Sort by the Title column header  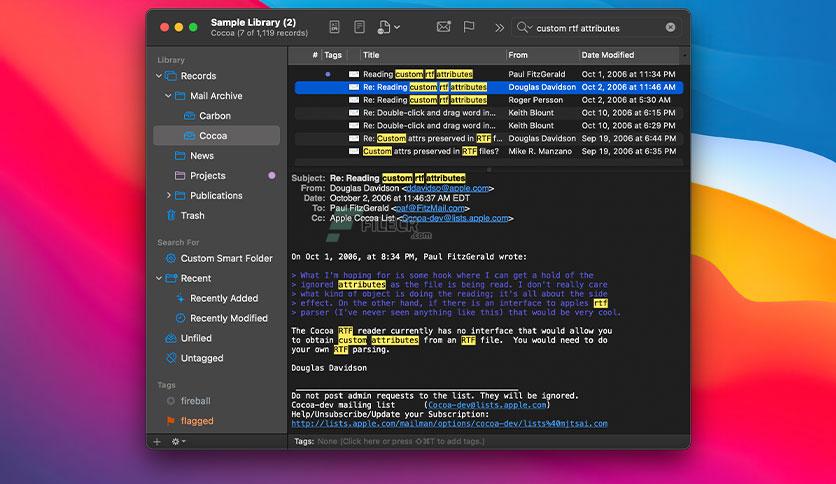(x=371, y=55)
